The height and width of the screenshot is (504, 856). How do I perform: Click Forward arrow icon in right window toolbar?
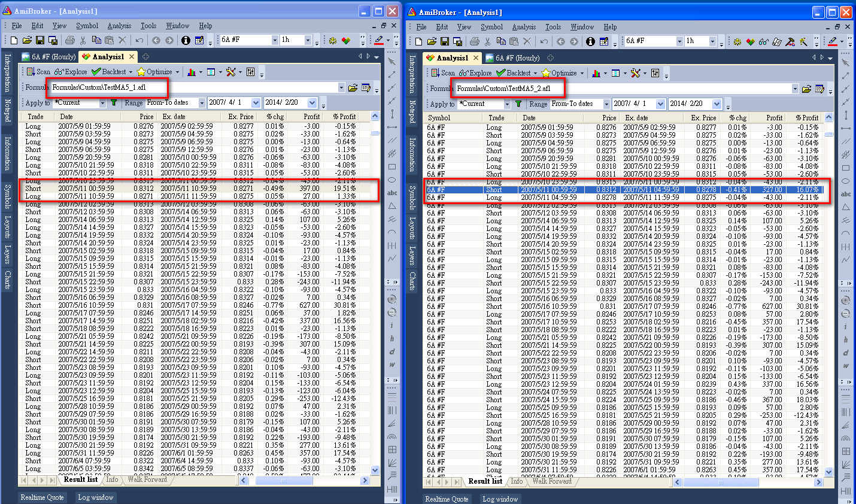point(573,41)
